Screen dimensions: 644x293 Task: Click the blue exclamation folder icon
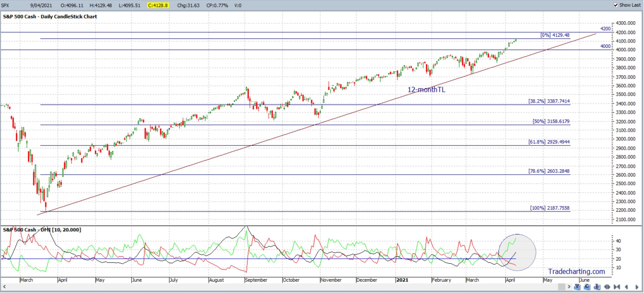tap(597, 287)
